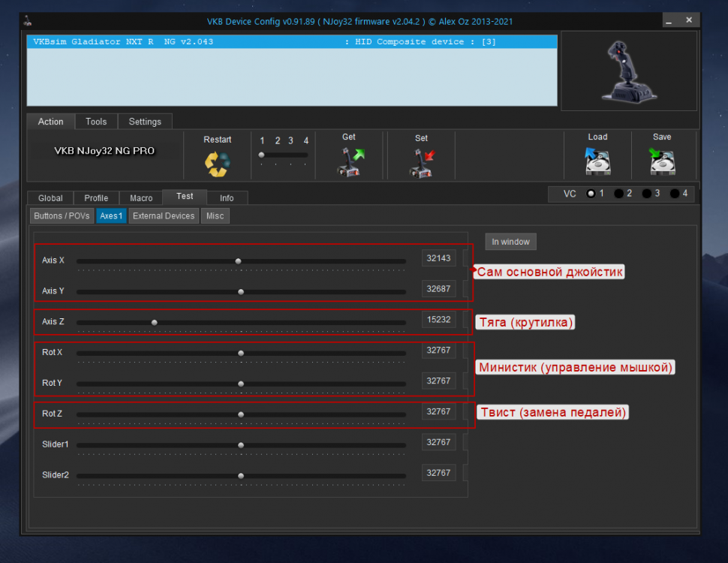Switch to the Macro tab

tap(141, 198)
